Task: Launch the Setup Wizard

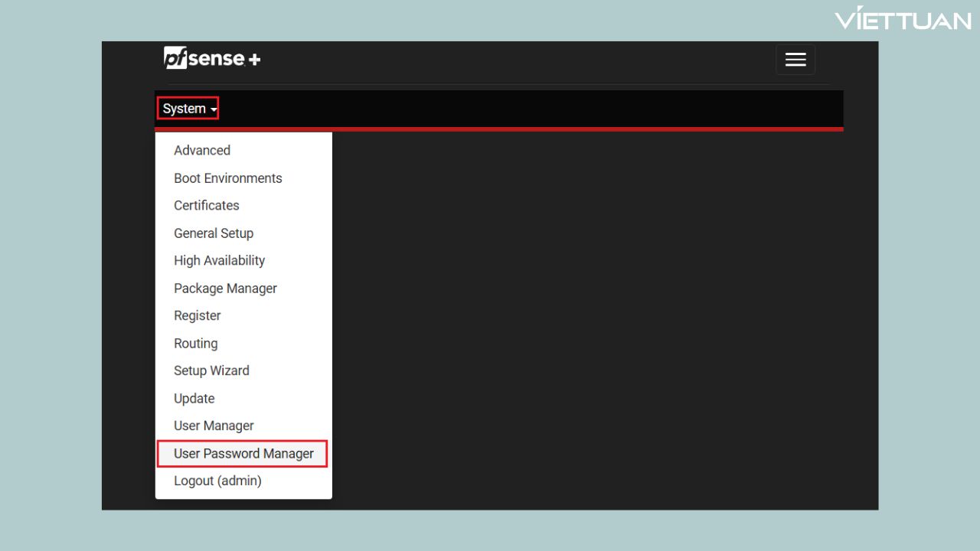Action: pos(211,371)
